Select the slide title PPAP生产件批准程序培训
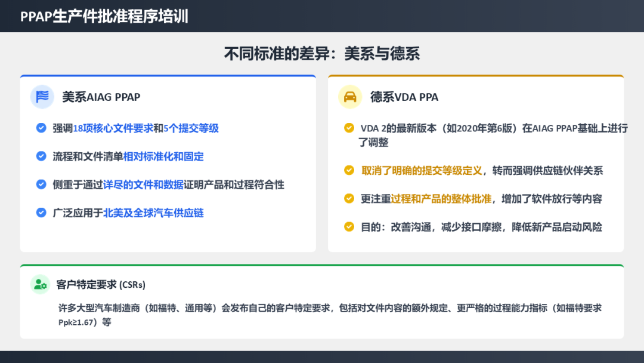Screen dimensions: 644x363 click(104, 16)
